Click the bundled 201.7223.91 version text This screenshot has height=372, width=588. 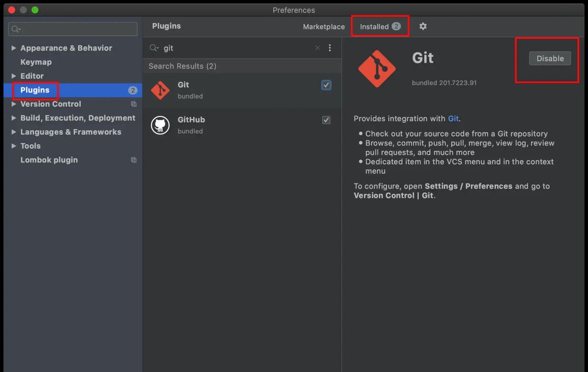point(444,83)
